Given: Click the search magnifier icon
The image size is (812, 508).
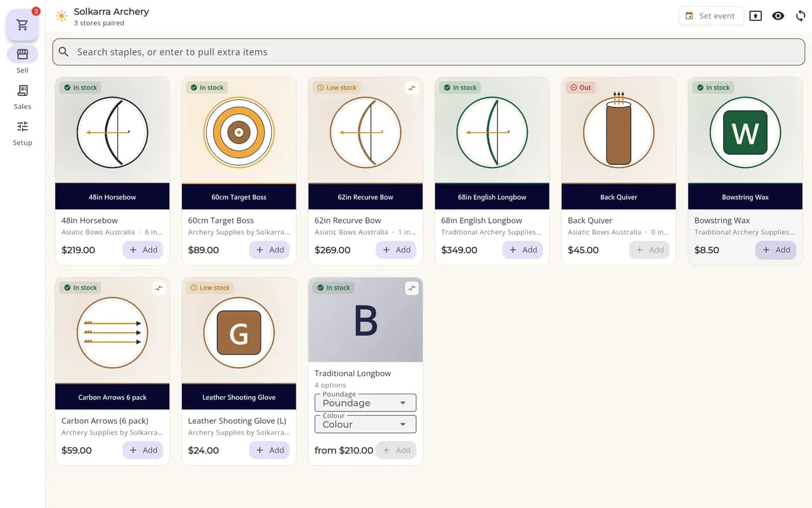Looking at the screenshot, I should coord(63,52).
